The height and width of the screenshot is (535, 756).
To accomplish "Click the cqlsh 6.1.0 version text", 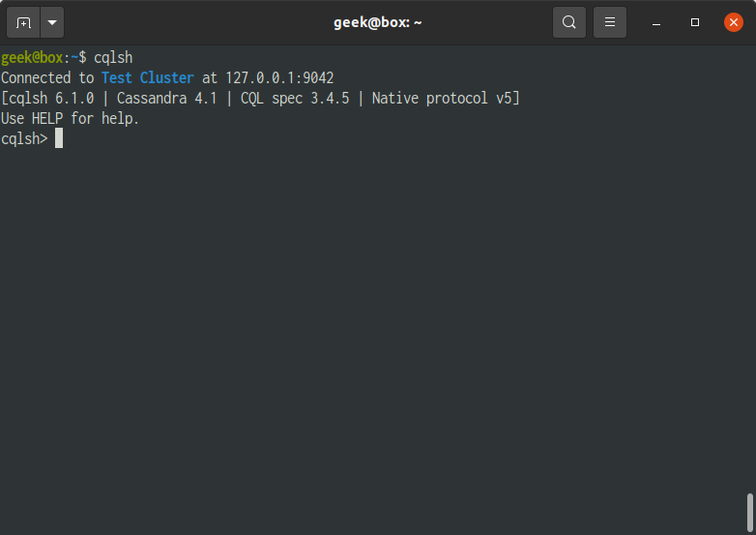I will (x=51, y=99).
